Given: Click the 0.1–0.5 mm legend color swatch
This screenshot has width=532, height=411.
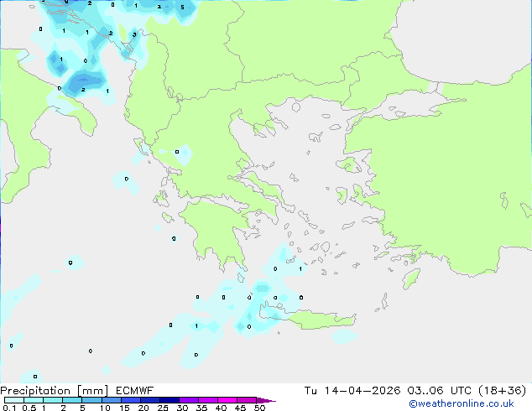Looking at the screenshot, I should [x=14, y=400].
